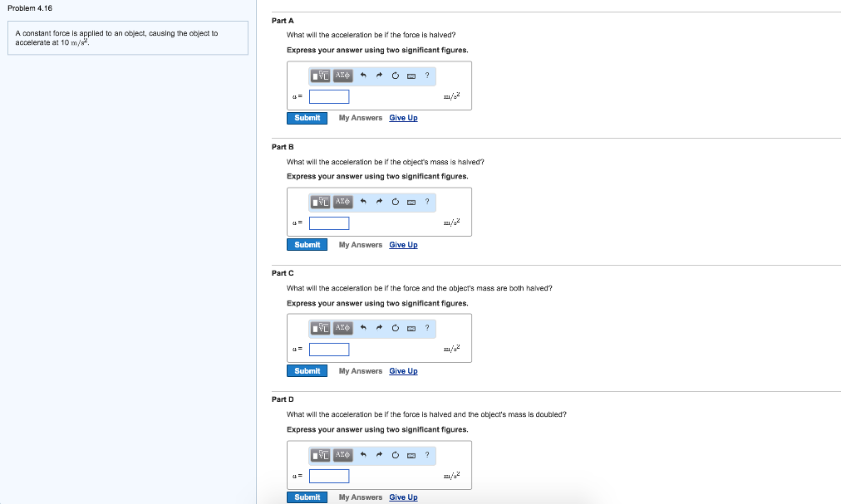The height and width of the screenshot is (504, 851).
Task: Open the math templates tool in Part C
Action: 320,328
